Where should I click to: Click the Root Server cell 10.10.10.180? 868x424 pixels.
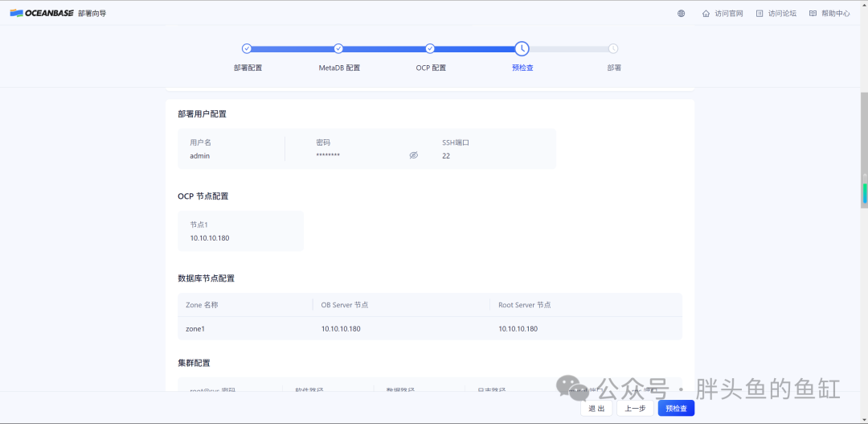[x=518, y=329]
